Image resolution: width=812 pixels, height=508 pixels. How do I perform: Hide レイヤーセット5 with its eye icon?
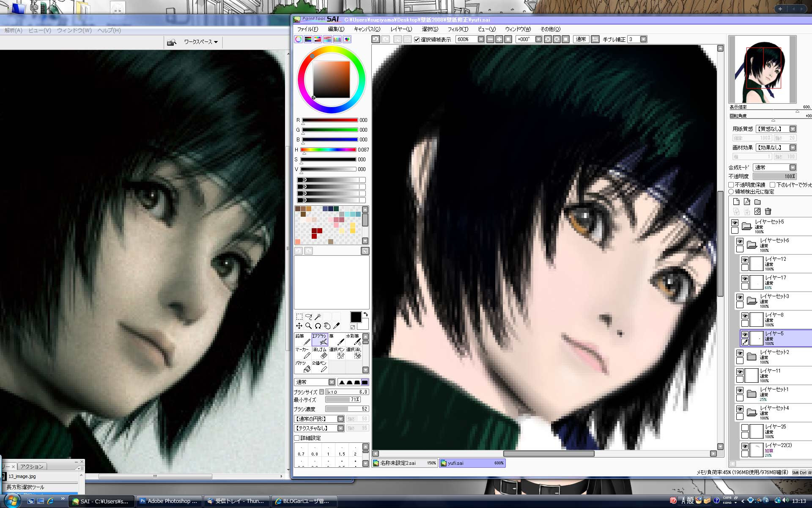click(x=735, y=223)
